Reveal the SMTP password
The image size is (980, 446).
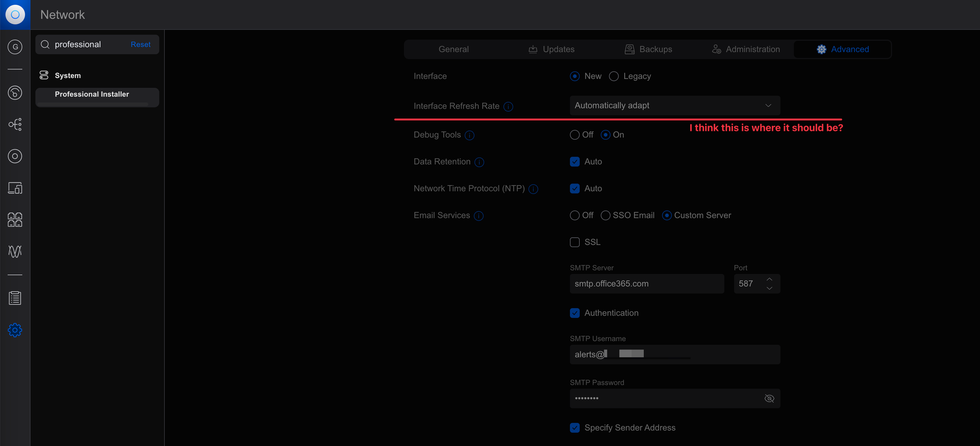769,398
